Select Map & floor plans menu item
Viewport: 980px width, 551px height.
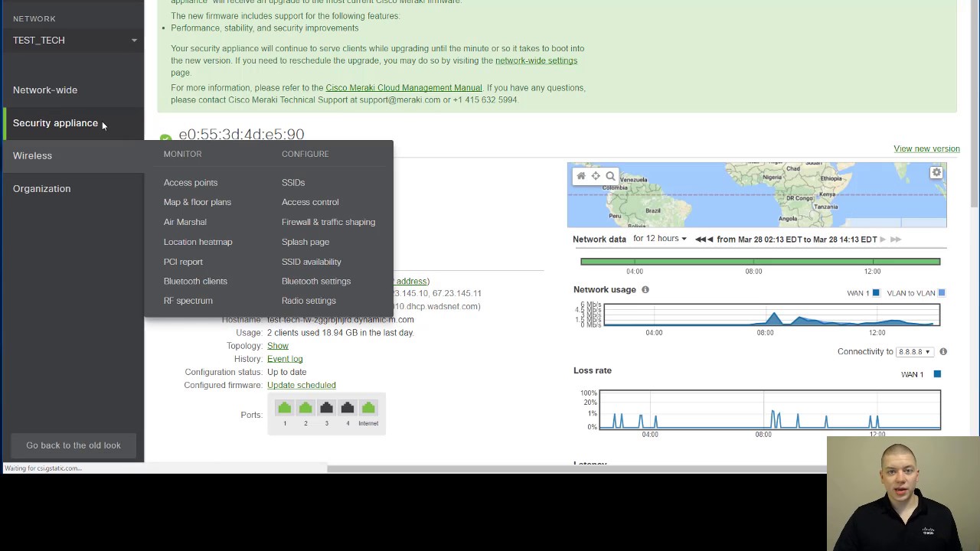197,202
